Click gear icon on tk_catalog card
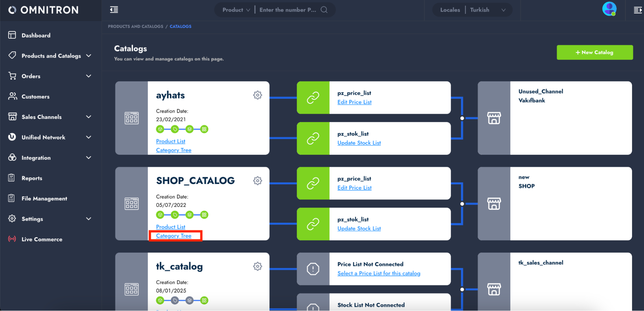 257,267
